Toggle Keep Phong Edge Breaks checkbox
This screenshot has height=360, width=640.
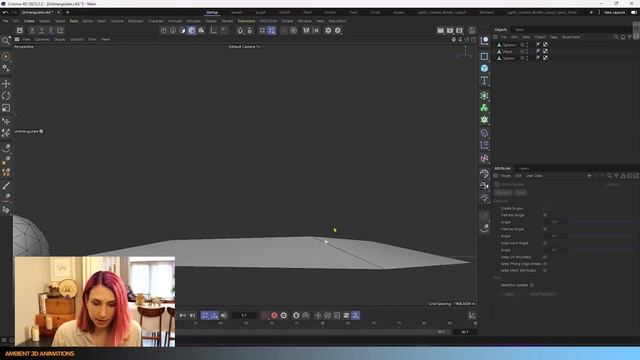545,264
